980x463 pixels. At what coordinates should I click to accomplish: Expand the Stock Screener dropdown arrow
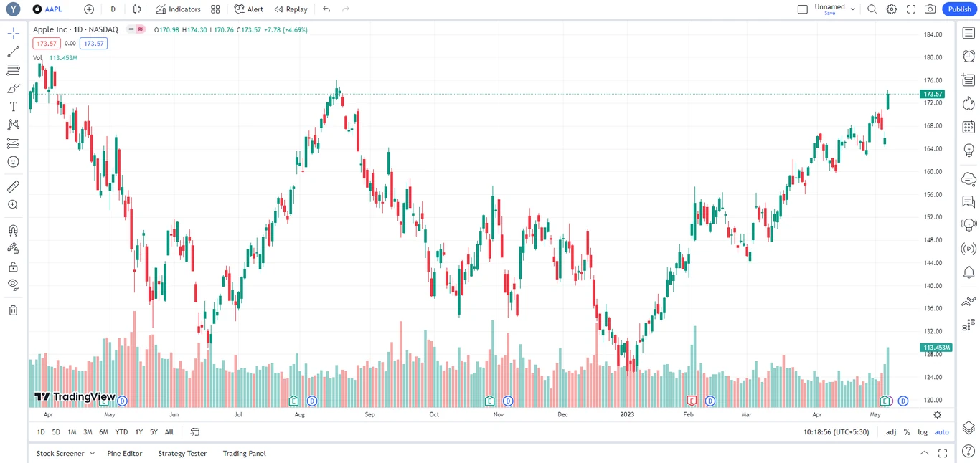coord(92,454)
